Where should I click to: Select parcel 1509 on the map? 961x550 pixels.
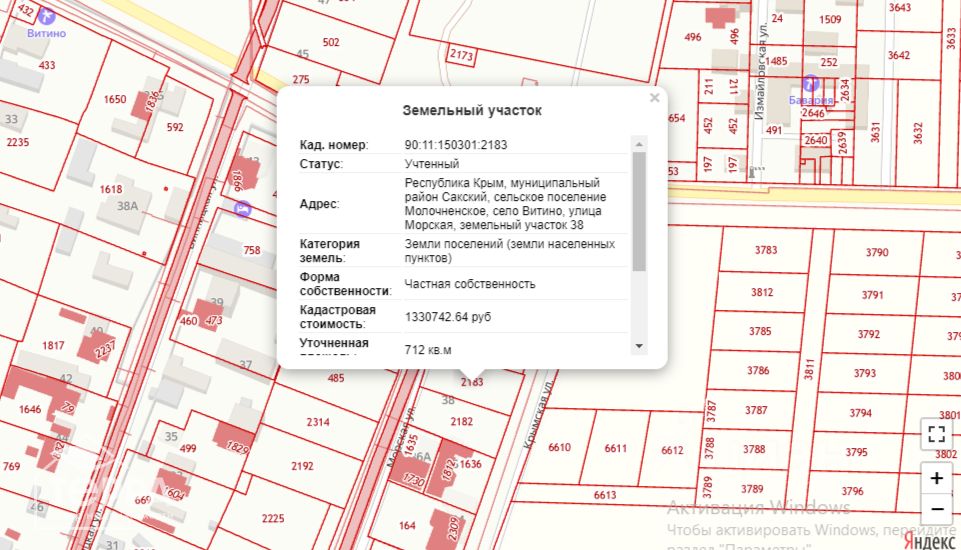(830, 20)
